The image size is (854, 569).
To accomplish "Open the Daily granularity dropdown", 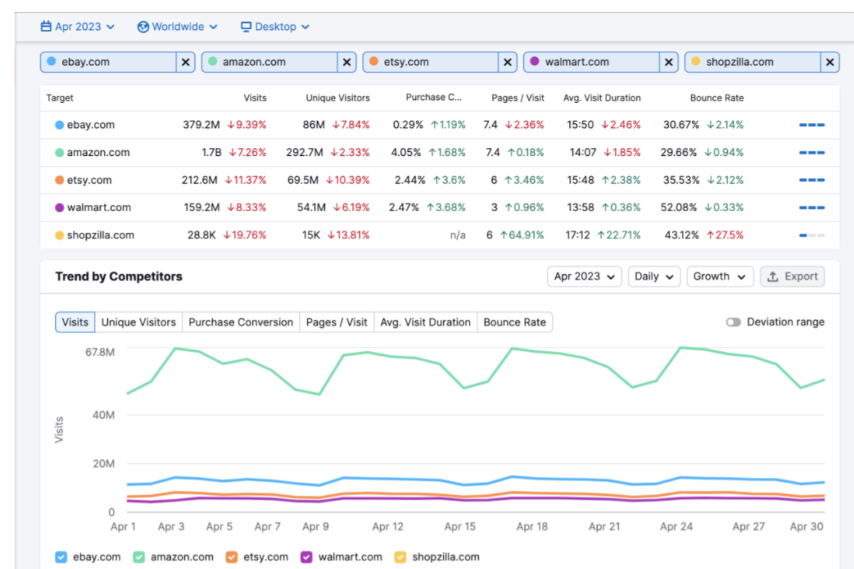I will [x=654, y=277].
